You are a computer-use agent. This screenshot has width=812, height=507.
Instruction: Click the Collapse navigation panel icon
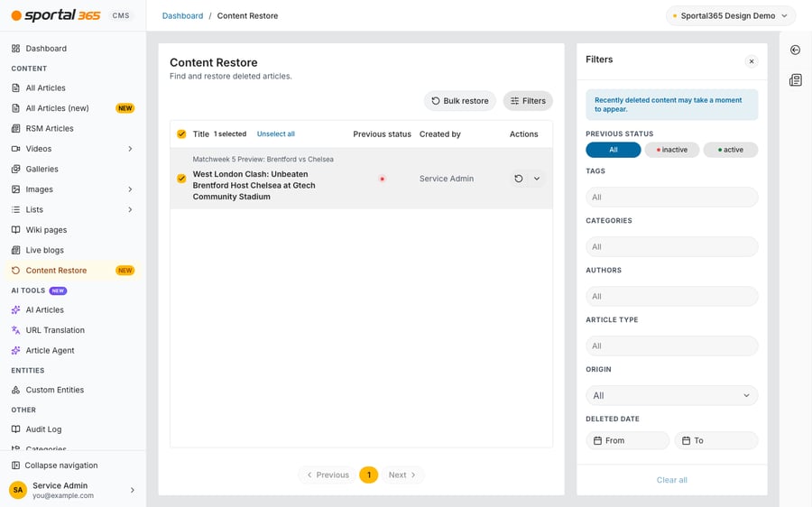point(15,466)
